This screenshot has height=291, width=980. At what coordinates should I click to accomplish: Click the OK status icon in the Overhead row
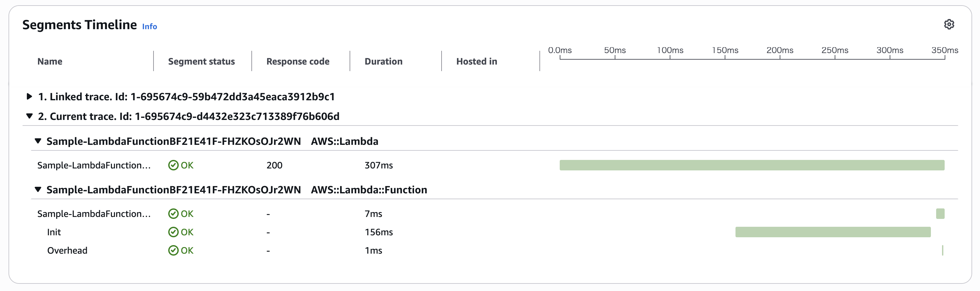pyautogui.click(x=173, y=250)
